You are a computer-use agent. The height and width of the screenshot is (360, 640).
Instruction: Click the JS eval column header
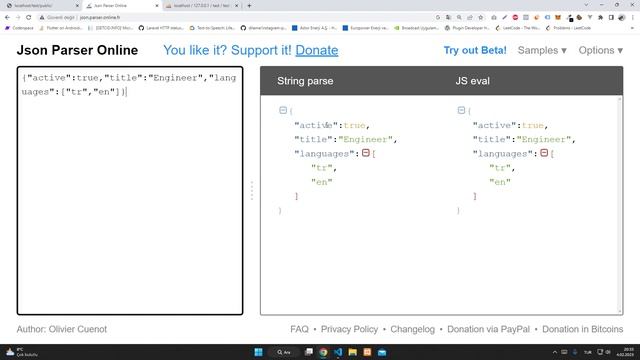[x=472, y=81]
